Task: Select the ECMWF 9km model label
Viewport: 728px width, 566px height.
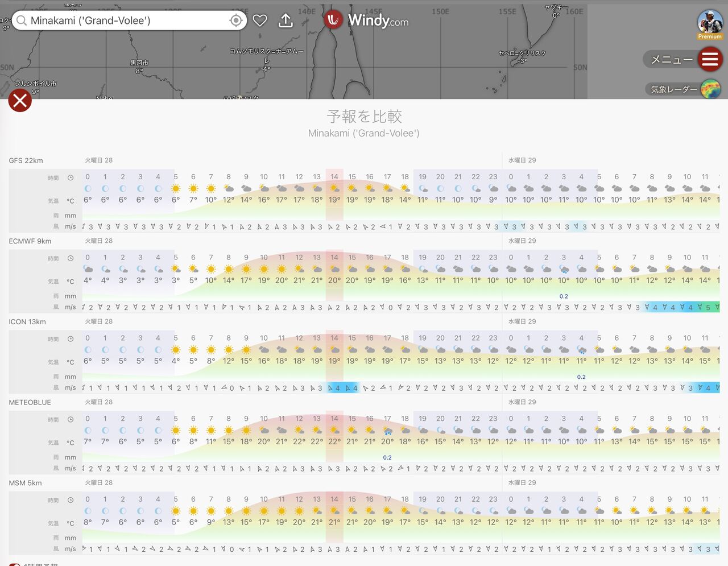Action: [x=30, y=241]
